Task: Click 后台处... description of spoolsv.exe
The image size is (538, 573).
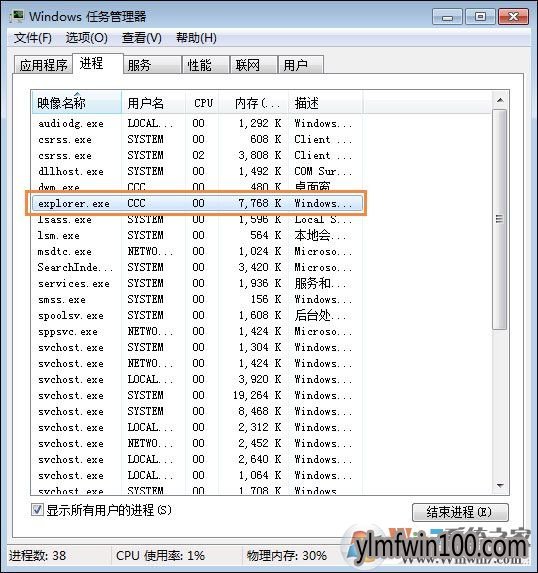Action: pyautogui.click(x=320, y=315)
